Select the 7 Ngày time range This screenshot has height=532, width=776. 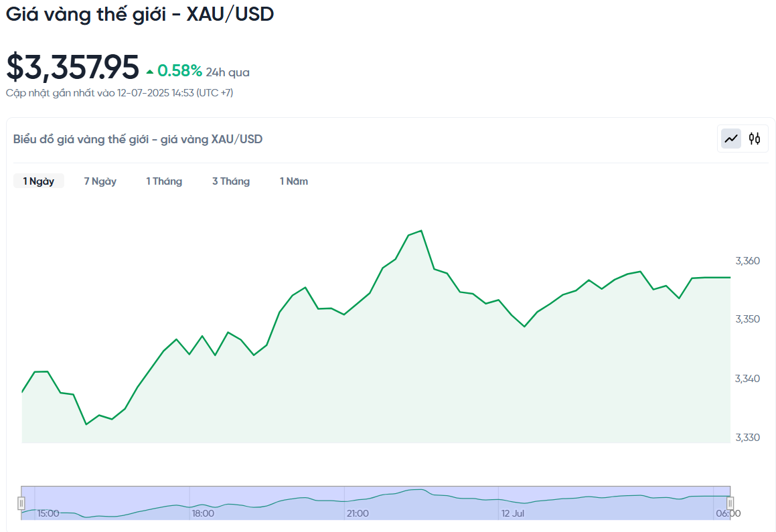(100, 181)
